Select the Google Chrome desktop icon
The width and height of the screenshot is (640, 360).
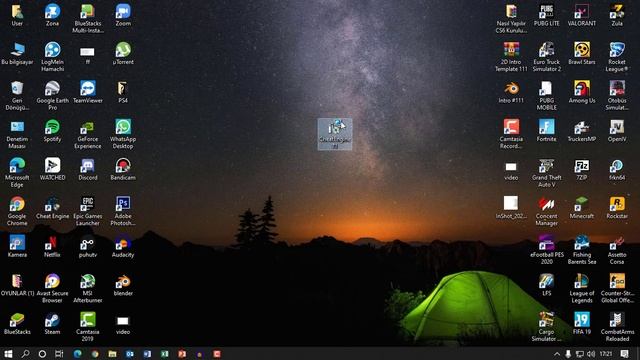17,211
